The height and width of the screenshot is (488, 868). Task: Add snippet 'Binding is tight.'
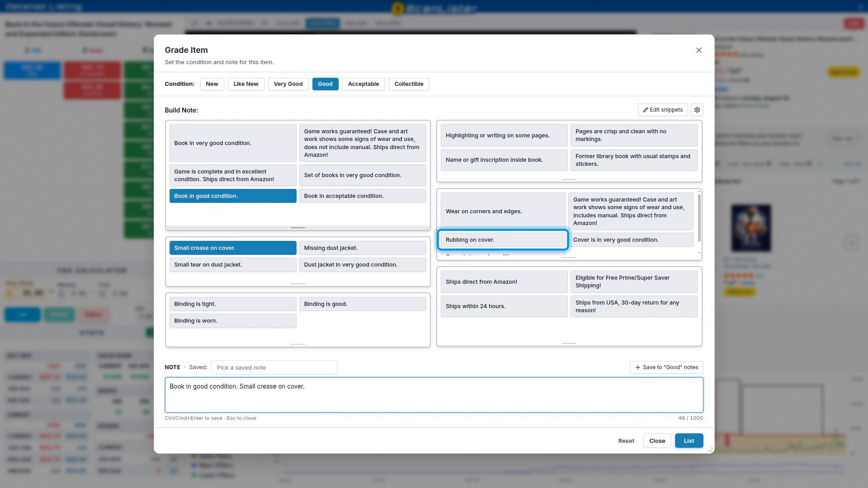[x=233, y=304]
